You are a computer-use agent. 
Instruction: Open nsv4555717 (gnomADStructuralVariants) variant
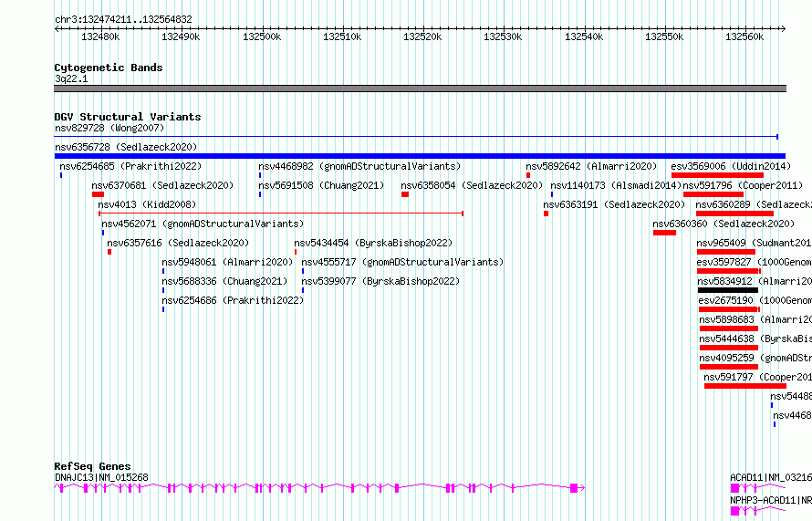tap(402, 262)
